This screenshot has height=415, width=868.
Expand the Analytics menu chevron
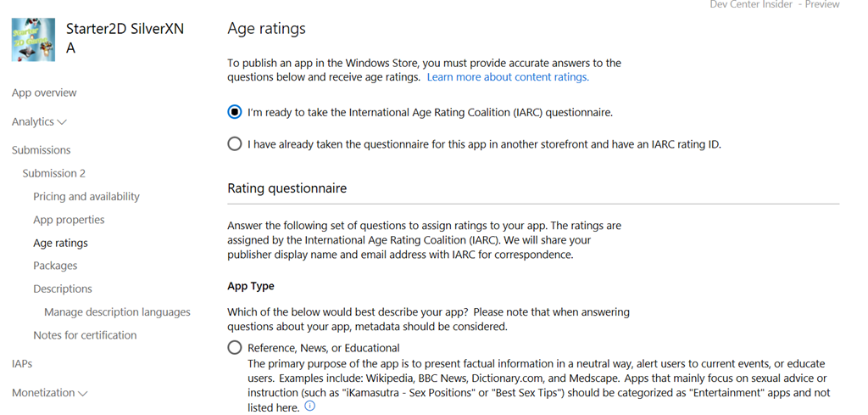coord(62,122)
